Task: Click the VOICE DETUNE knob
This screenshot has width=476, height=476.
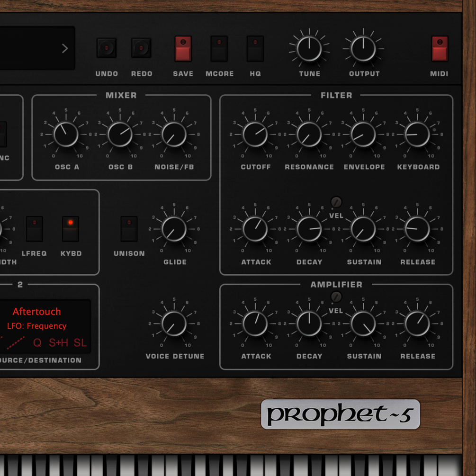Action: (174, 324)
